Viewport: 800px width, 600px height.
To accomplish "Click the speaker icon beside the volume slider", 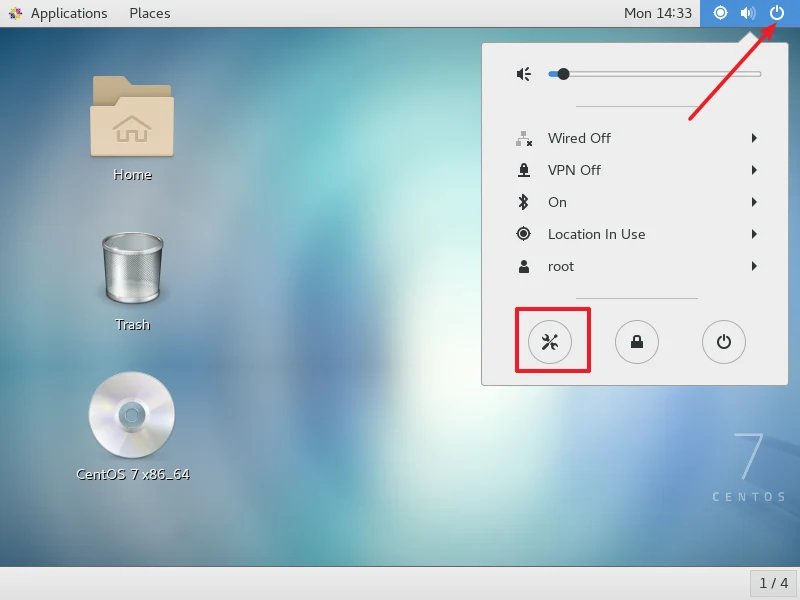I will [523, 74].
